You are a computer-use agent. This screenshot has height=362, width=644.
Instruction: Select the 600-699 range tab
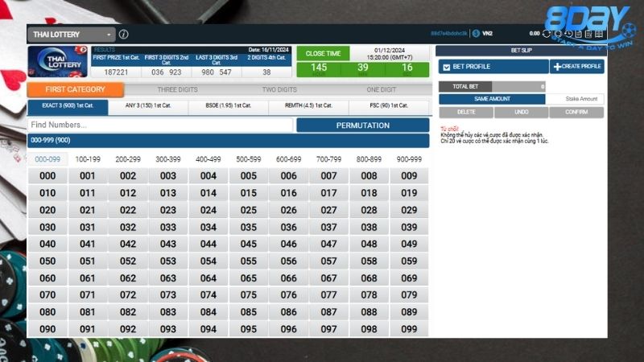(x=289, y=159)
